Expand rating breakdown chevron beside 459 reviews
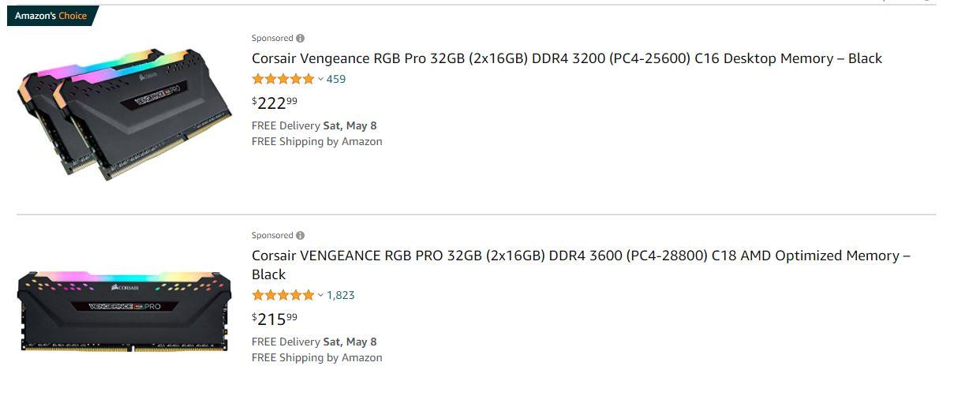 coord(320,79)
